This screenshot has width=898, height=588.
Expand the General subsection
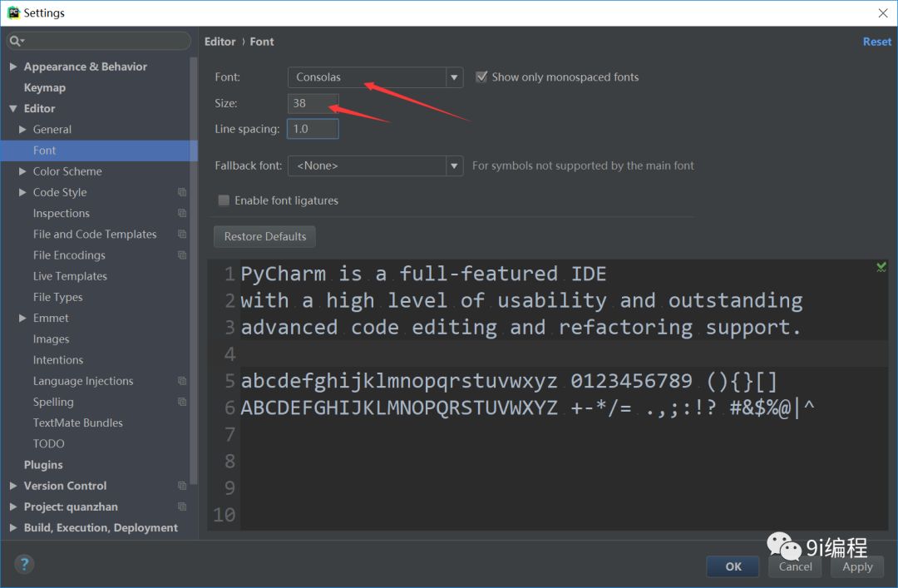point(22,130)
